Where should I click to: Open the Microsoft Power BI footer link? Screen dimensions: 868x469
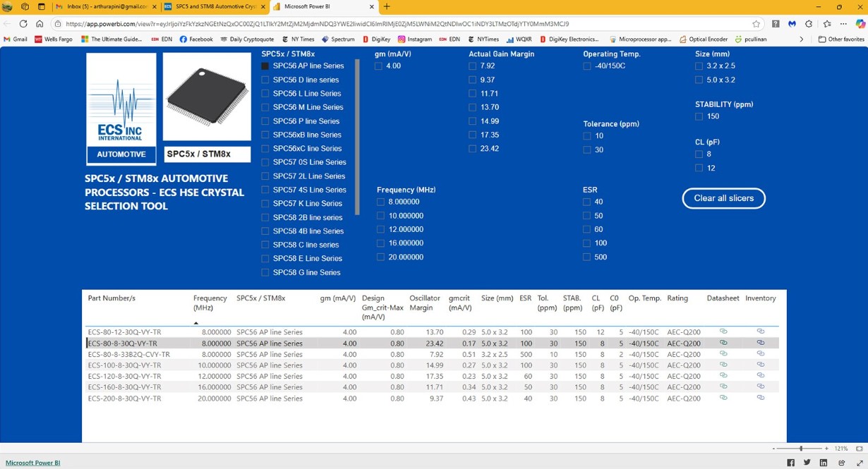[32, 463]
